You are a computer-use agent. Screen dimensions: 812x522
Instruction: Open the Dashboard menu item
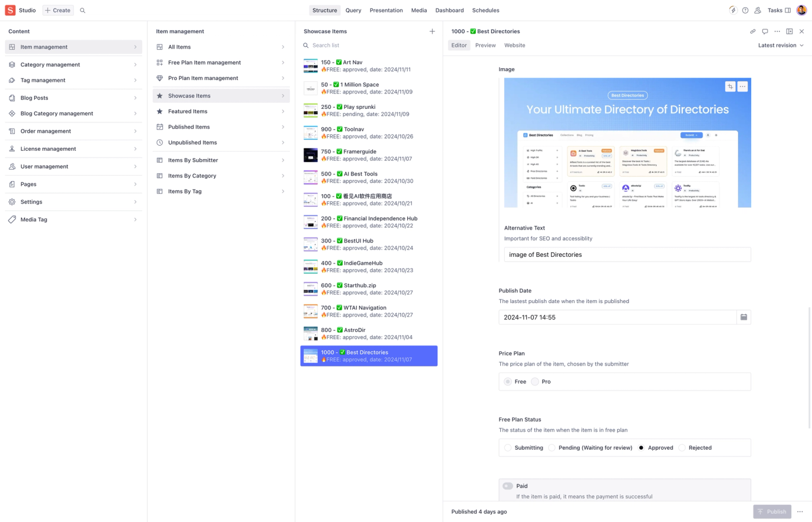click(x=449, y=10)
